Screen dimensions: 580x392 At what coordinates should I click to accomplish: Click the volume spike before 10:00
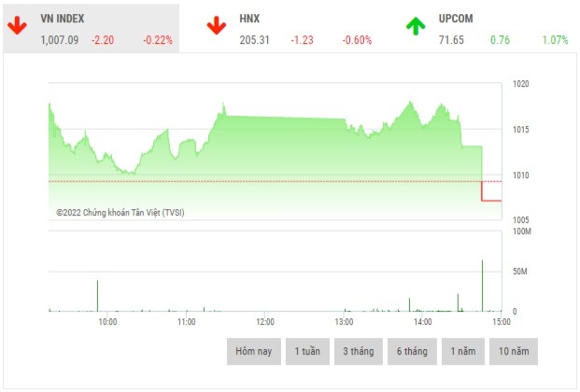(x=97, y=295)
